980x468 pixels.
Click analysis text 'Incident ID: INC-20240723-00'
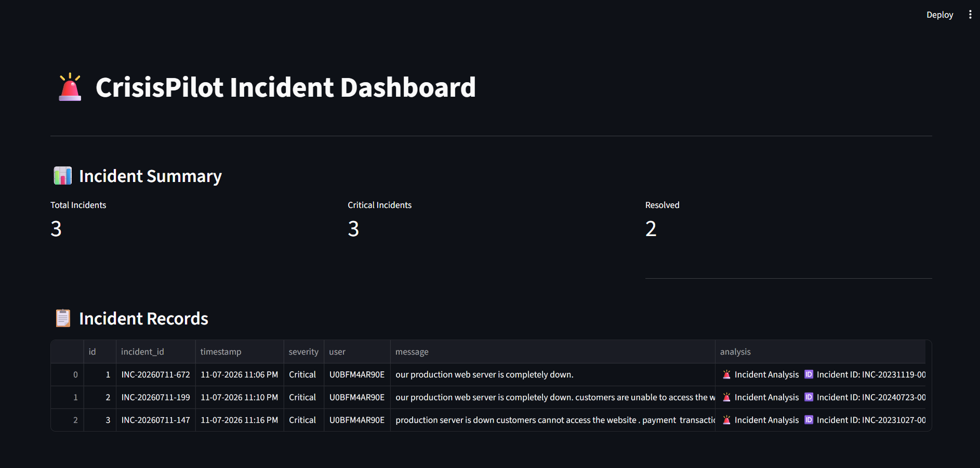[871, 397]
